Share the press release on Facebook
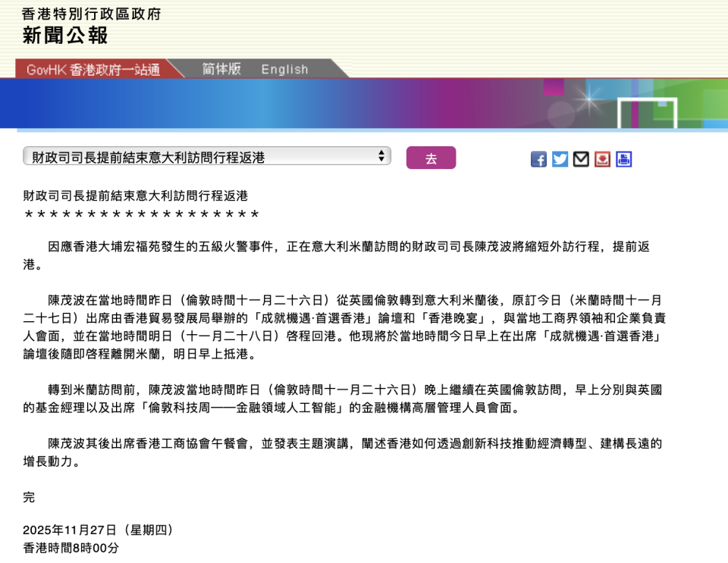 click(538, 159)
